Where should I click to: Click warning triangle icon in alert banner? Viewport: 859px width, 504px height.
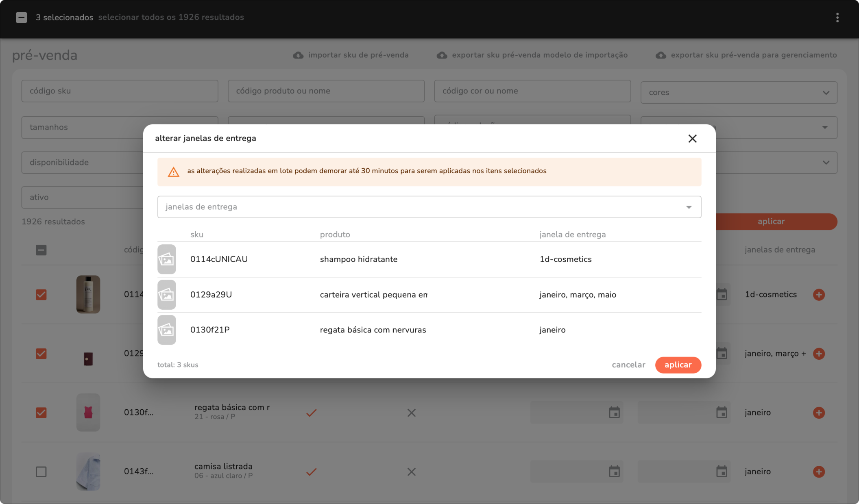pyautogui.click(x=174, y=172)
